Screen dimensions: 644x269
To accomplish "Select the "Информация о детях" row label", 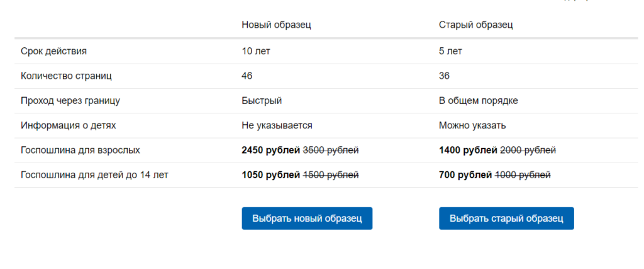I will point(69,125).
